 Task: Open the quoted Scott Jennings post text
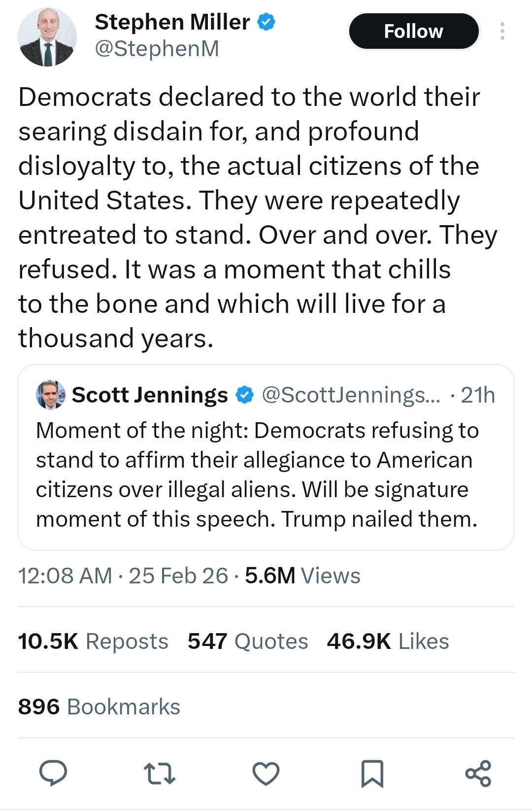click(x=257, y=474)
